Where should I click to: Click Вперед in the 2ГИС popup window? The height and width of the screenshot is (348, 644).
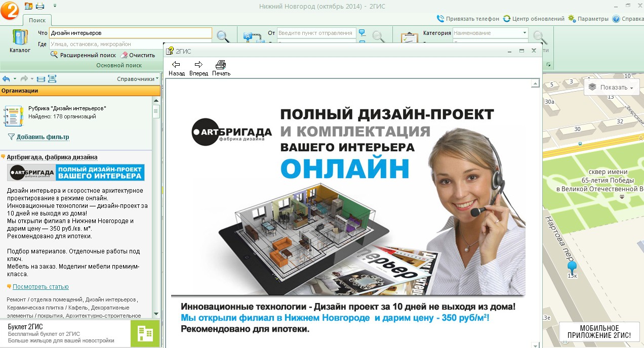[198, 68]
